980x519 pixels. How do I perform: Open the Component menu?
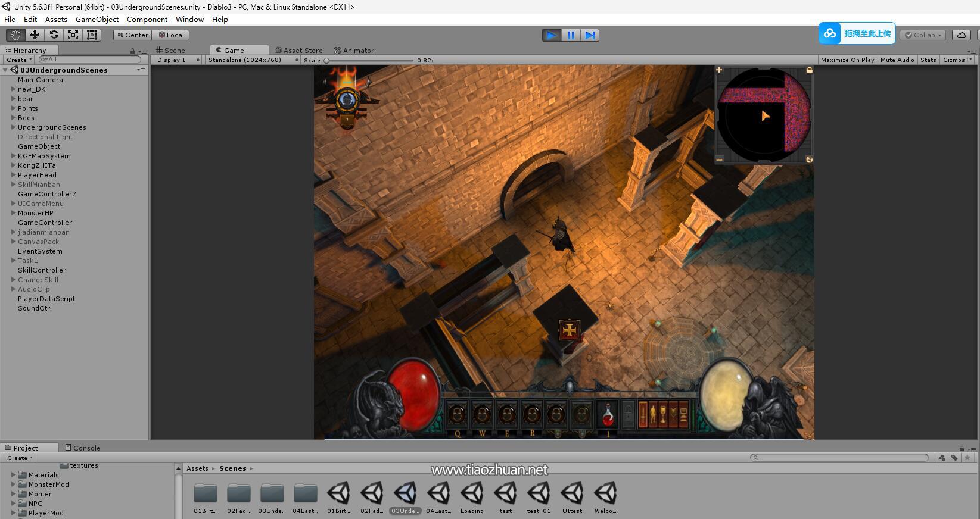tap(147, 20)
